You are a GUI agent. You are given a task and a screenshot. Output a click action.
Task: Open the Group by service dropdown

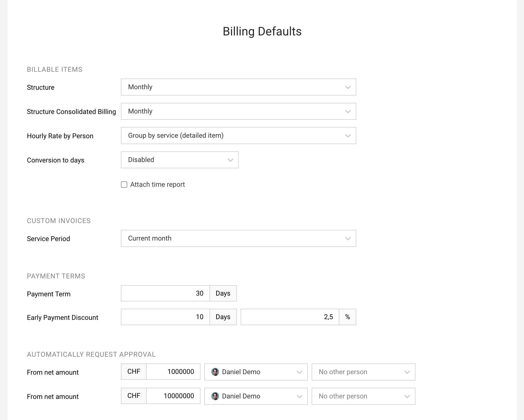tap(238, 136)
